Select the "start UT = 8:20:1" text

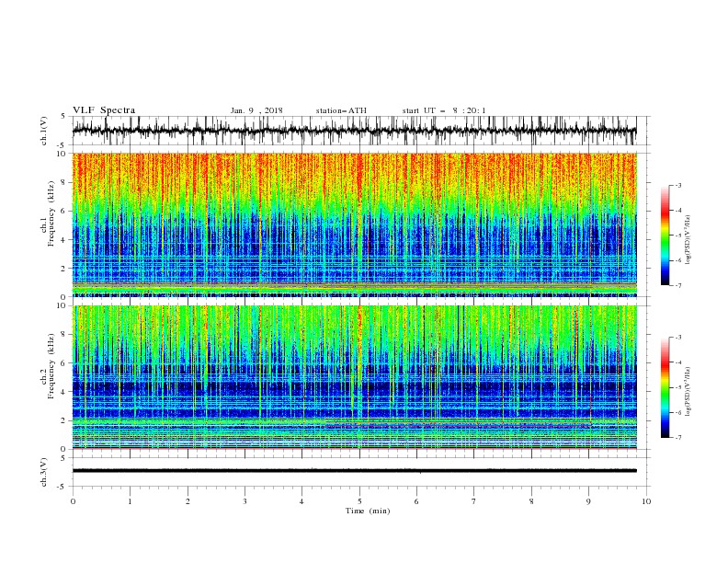(x=444, y=110)
